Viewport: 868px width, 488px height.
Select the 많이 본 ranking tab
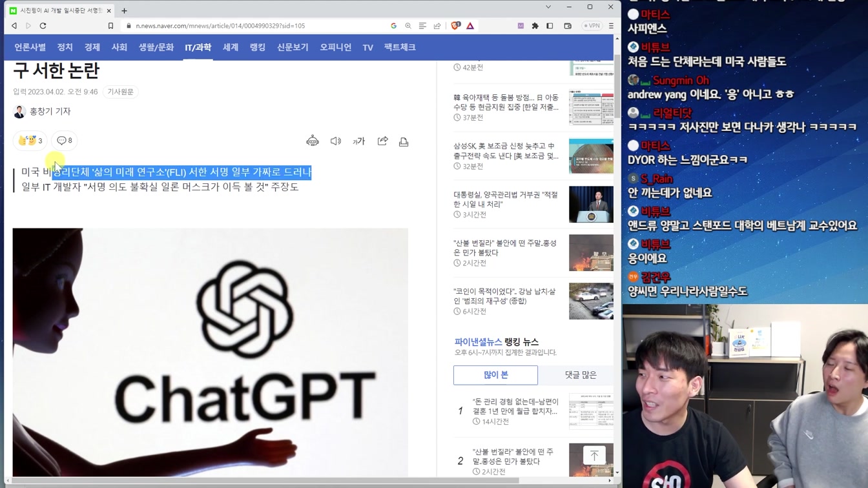tap(495, 374)
